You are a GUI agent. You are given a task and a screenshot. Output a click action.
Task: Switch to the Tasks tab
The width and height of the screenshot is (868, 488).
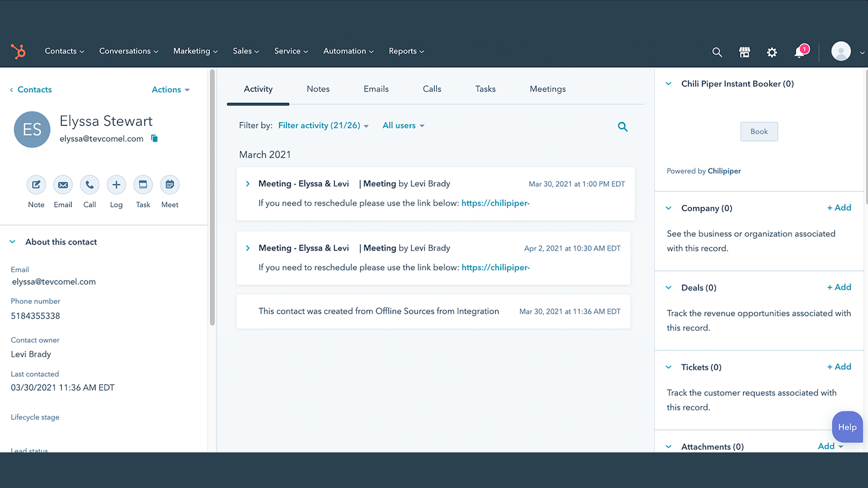click(486, 89)
